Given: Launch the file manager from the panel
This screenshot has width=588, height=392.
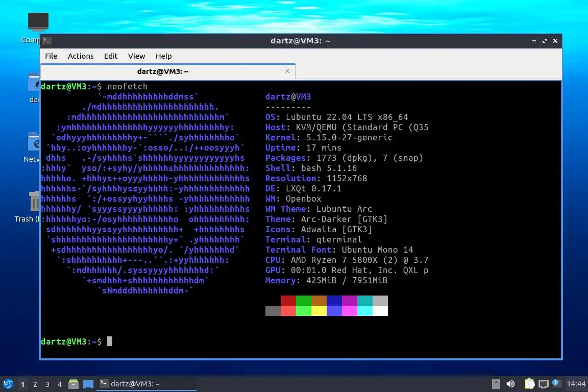Looking at the screenshot, I should coord(73,384).
